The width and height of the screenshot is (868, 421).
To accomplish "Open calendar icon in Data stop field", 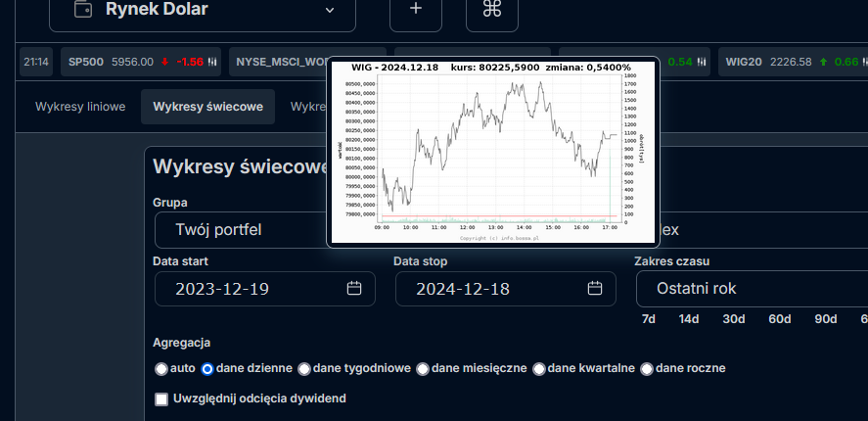I will tap(595, 288).
